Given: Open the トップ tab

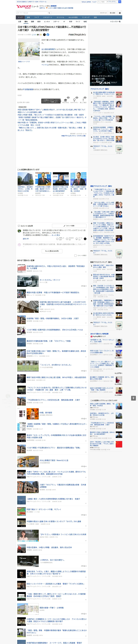Looking at the screenshot, I should click(x=20, y=17).
